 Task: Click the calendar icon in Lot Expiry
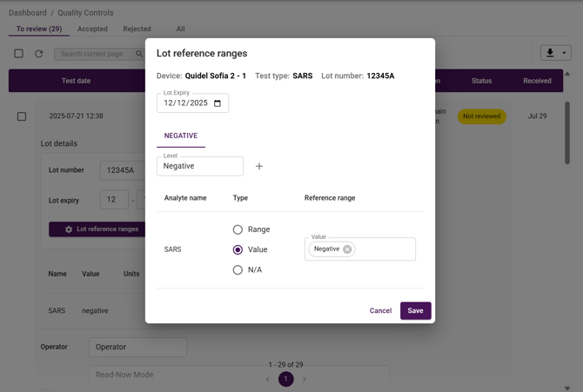pos(218,103)
